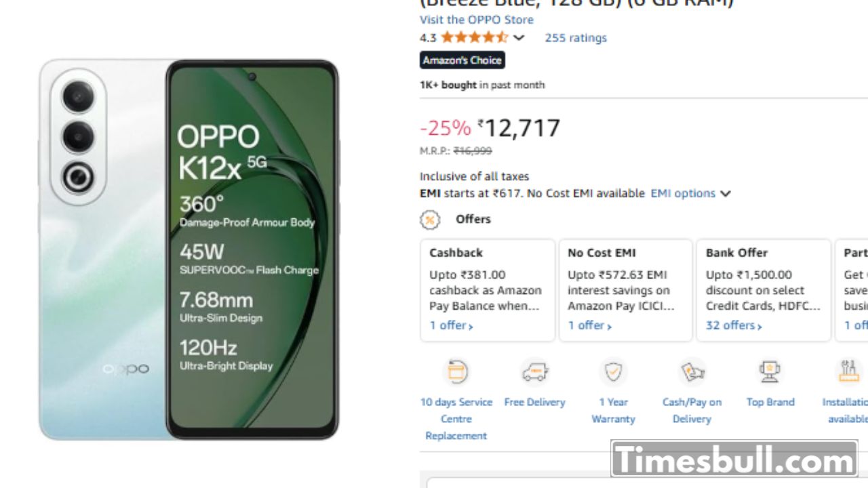Click the 1 Year Warranty shield icon
The height and width of the screenshot is (488, 868).
pyautogui.click(x=613, y=371)
